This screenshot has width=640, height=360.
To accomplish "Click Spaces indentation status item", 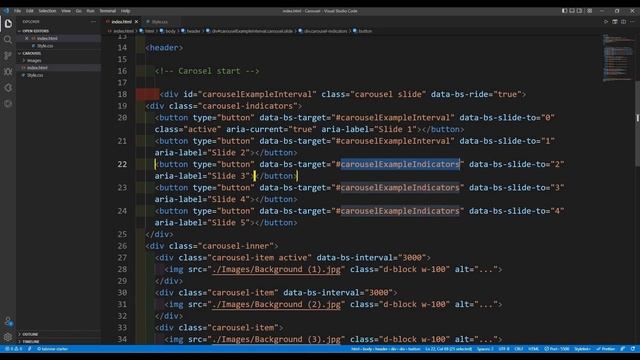I will coord(485,349).
